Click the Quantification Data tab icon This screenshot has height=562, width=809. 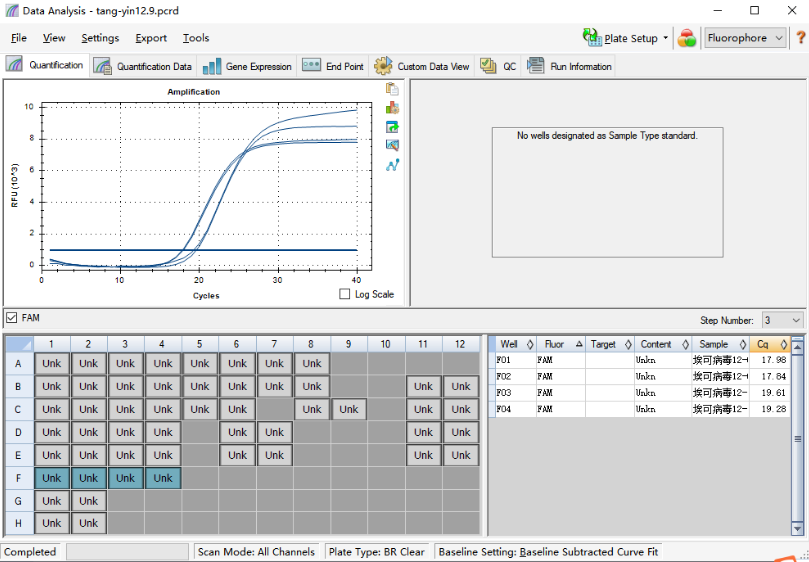pos(102,66)
